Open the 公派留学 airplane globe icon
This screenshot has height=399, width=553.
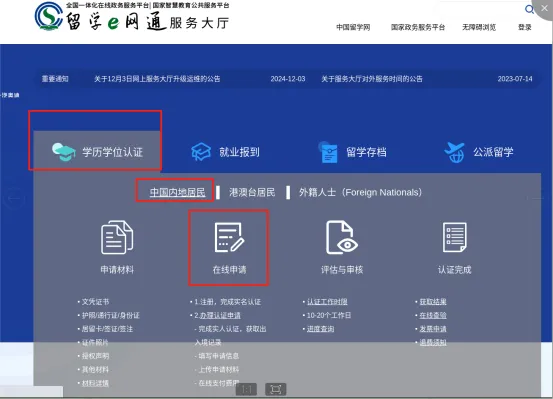tap(455, 152)
